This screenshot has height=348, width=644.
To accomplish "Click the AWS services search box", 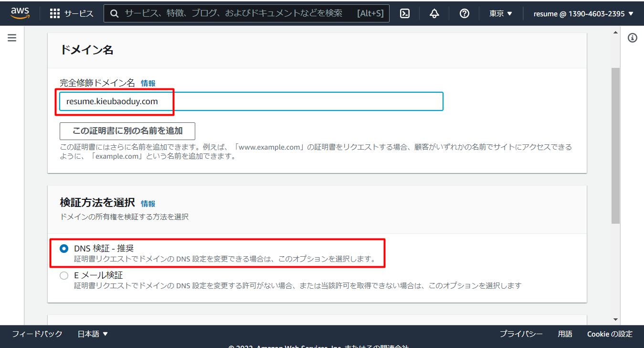I will point(246,13).
